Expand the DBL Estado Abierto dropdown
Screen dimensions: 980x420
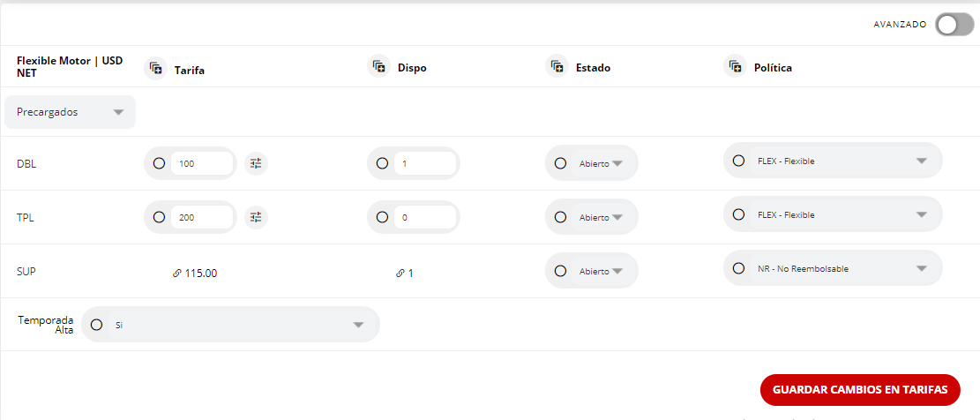click(617, 163)
